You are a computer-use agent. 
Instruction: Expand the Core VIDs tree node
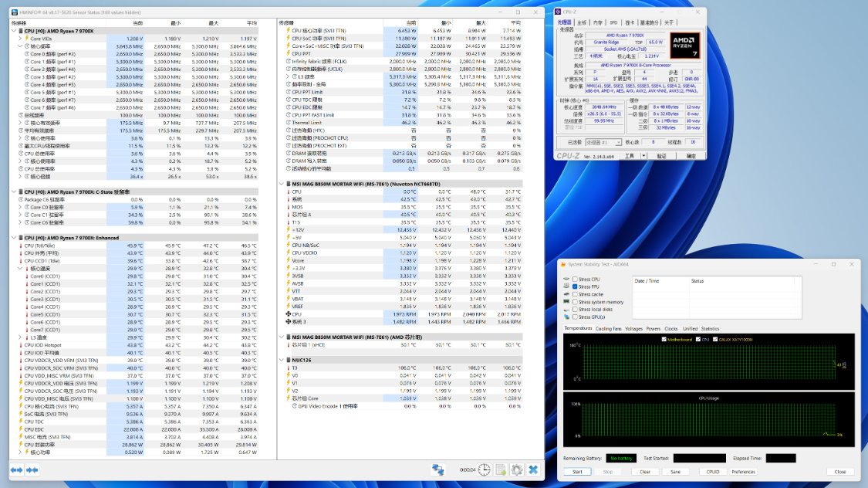point(21,38)
